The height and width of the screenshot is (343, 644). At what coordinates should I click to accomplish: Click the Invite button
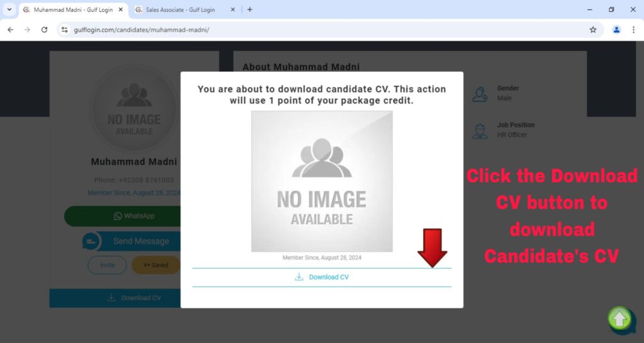point(107,265)
